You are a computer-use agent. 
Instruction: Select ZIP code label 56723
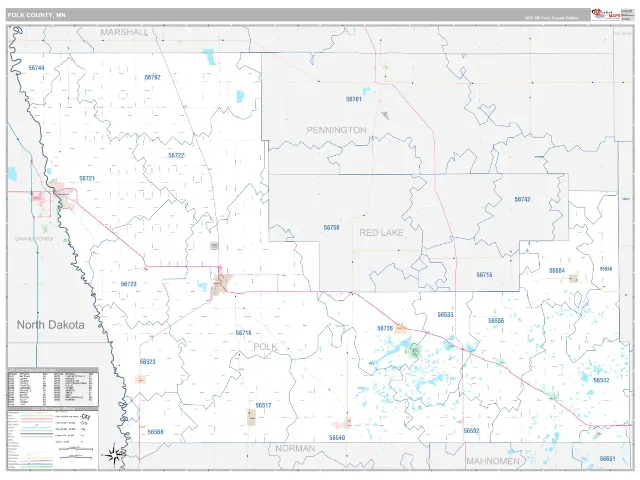coord(129,284)
